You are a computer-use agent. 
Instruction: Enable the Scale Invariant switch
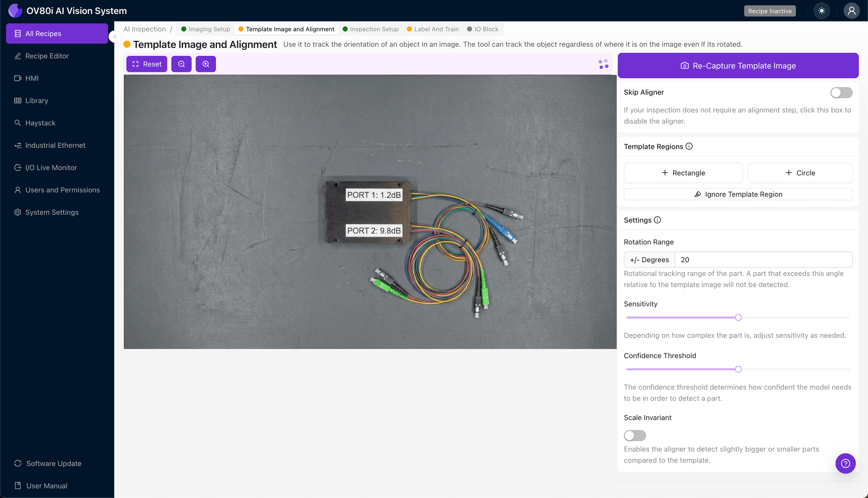click(635, 435)
